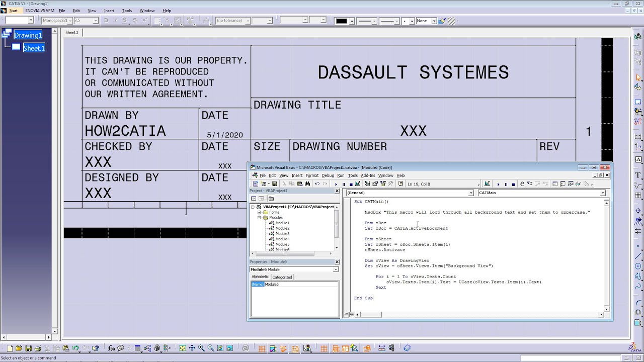Select Module5 in the VBA project tree
This screenshot has width=644, height=362.
point(282,244)
